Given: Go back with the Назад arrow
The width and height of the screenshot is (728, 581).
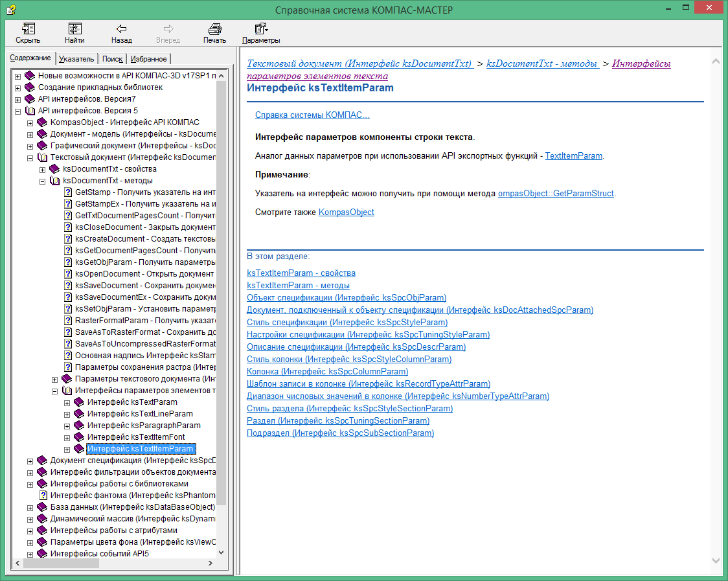Looking at the screenshot, I should point(122,28).
